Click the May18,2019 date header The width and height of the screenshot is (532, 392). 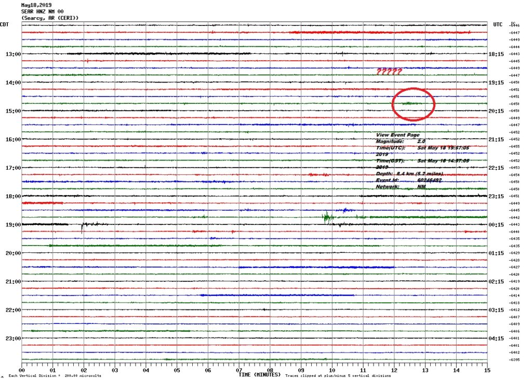(34, 4)
